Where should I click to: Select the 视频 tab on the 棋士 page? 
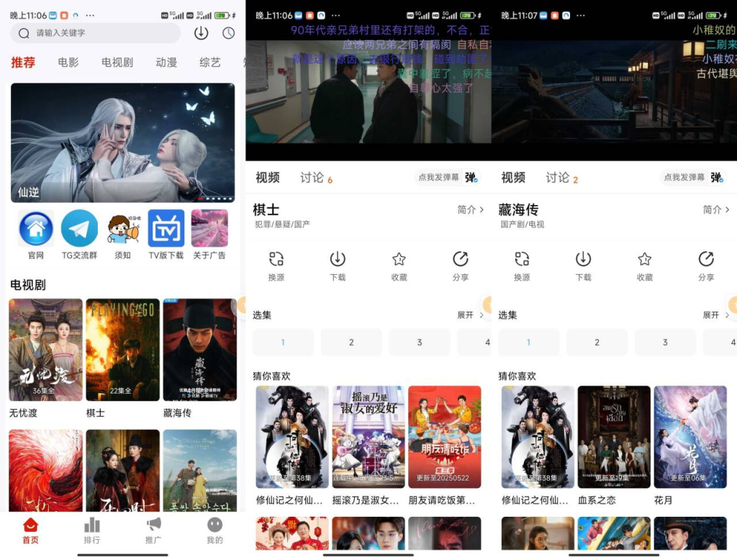click(268, 177)
